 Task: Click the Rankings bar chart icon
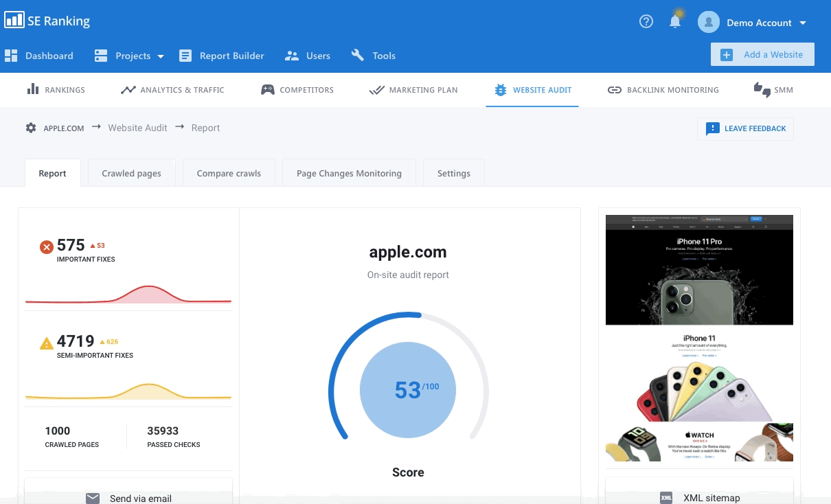pos(32,89)
